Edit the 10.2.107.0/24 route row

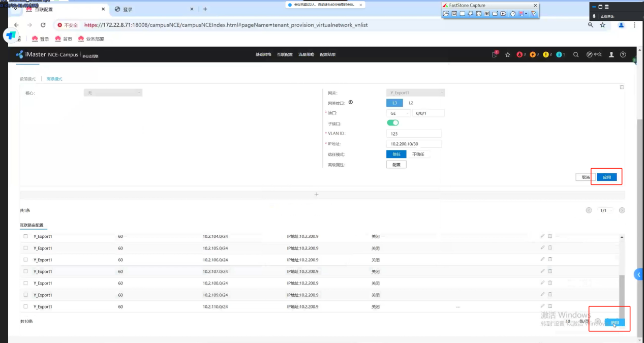coord(542,271)
